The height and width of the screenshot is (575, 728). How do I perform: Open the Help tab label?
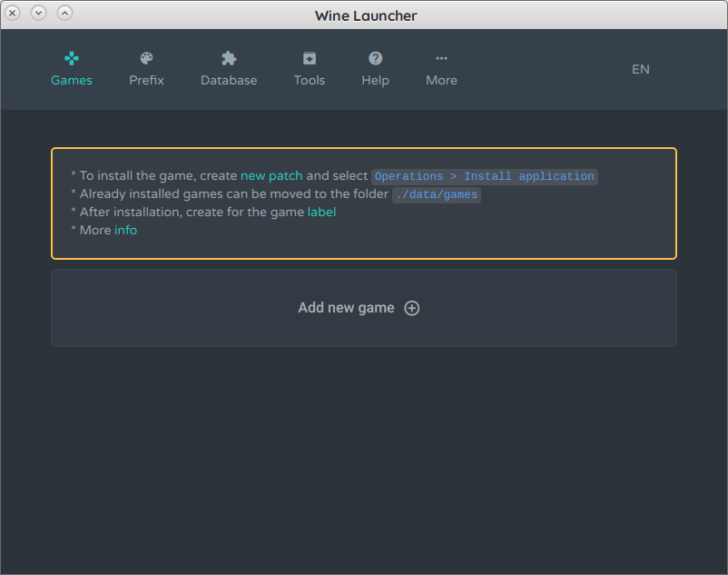point(375,80)
